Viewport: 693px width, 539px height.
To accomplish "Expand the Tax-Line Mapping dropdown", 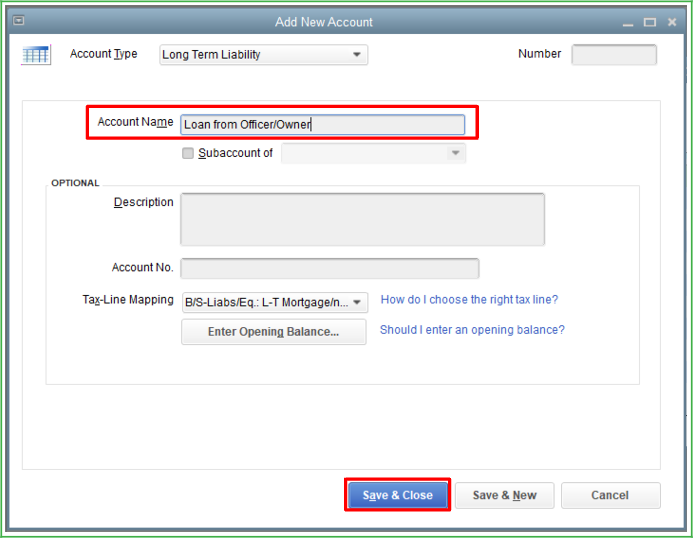I will tap(274, 303).
